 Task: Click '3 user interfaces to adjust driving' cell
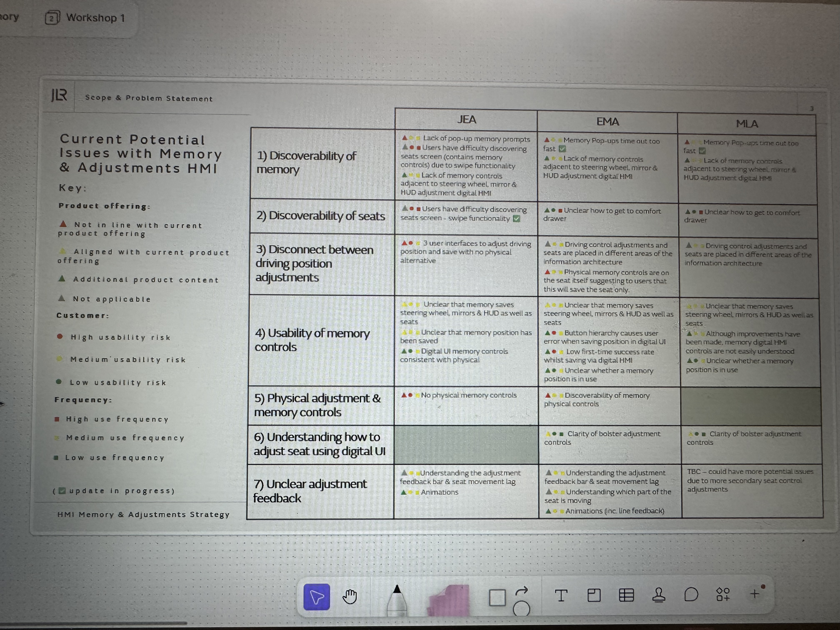[x=466, y=252]
